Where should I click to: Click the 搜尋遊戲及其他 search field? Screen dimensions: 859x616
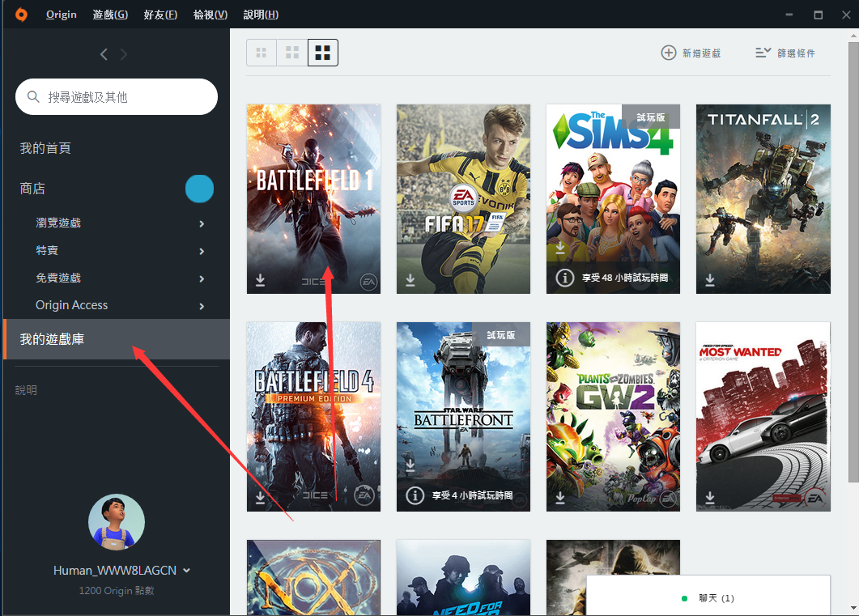(x=117, y=97)
